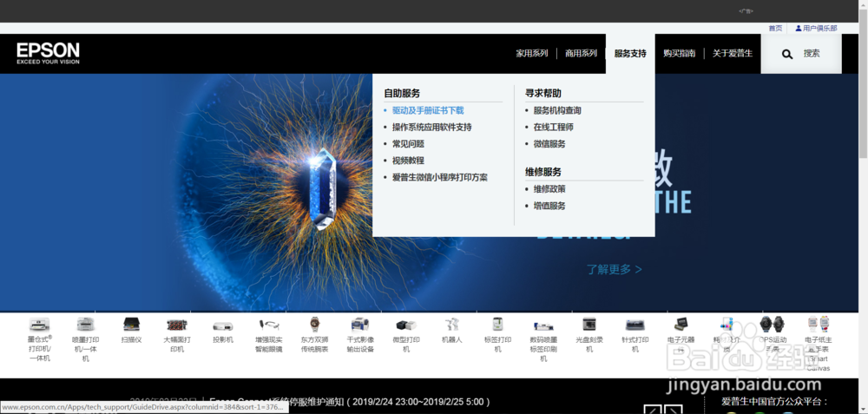Select the 大幅面打印机 icon
This screenshot has height=414, width=868.
(x=177, y=325)
